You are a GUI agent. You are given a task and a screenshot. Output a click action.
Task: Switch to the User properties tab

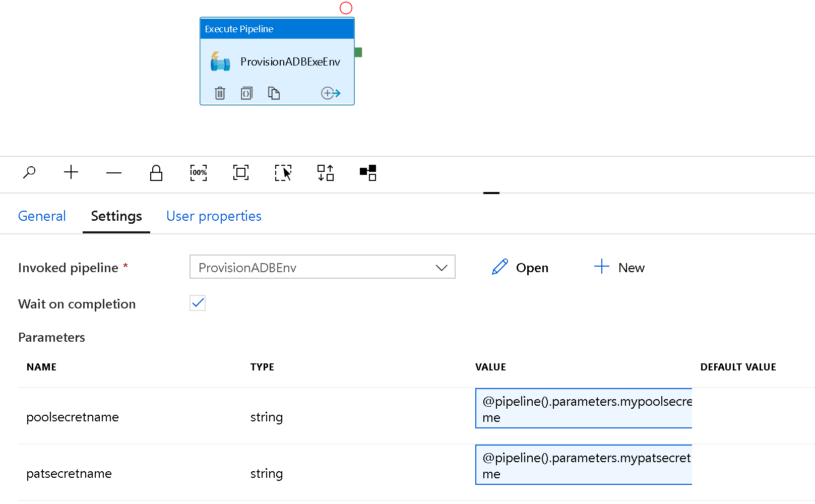pyautogui.click(x=214, y=216)
